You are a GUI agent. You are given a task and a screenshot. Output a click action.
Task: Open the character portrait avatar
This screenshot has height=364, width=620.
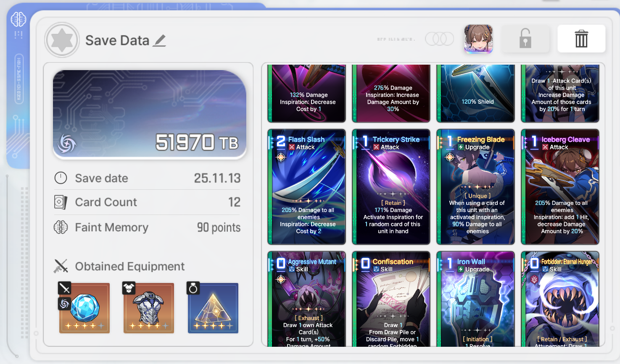[x=478, y=39]
